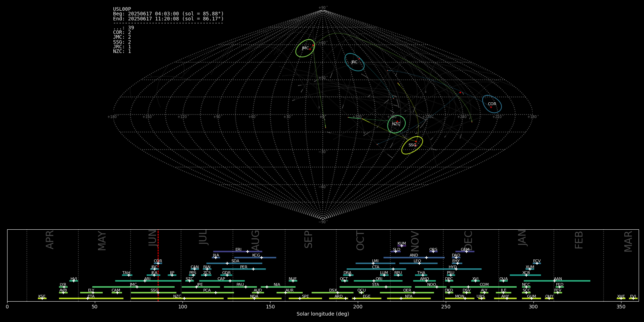644x322 pixels.
Task: Click the NDA shower bar label
Action: pos(254,297)
